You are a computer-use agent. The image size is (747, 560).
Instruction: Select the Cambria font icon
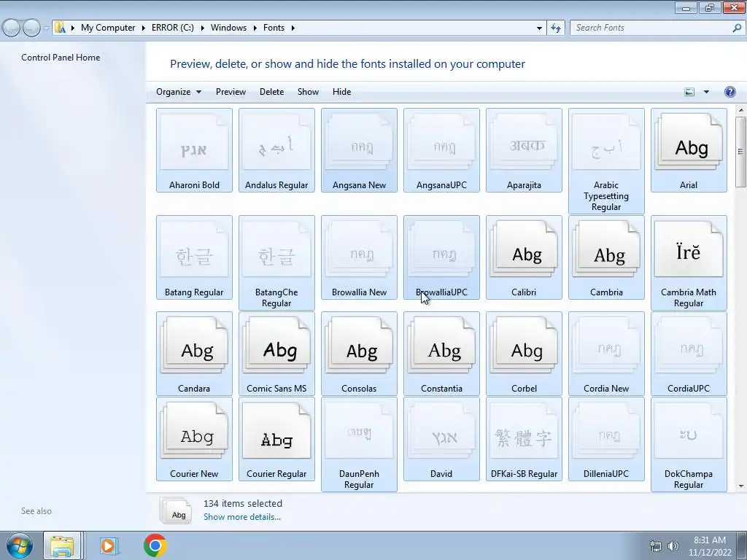(606, 257)
